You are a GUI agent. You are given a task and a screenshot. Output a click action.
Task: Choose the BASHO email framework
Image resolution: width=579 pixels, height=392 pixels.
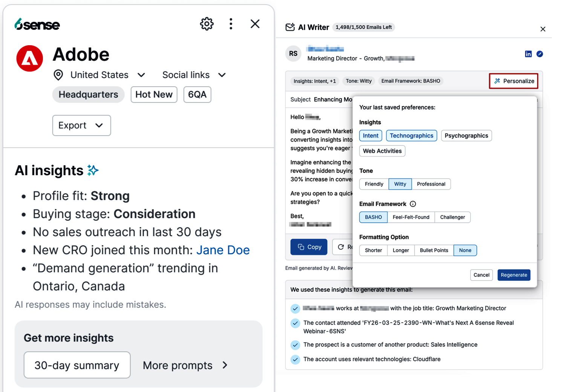[373, 217]
